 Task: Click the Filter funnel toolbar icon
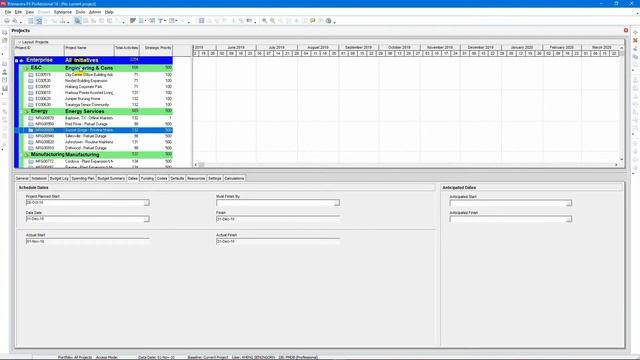tap(161, 21)
